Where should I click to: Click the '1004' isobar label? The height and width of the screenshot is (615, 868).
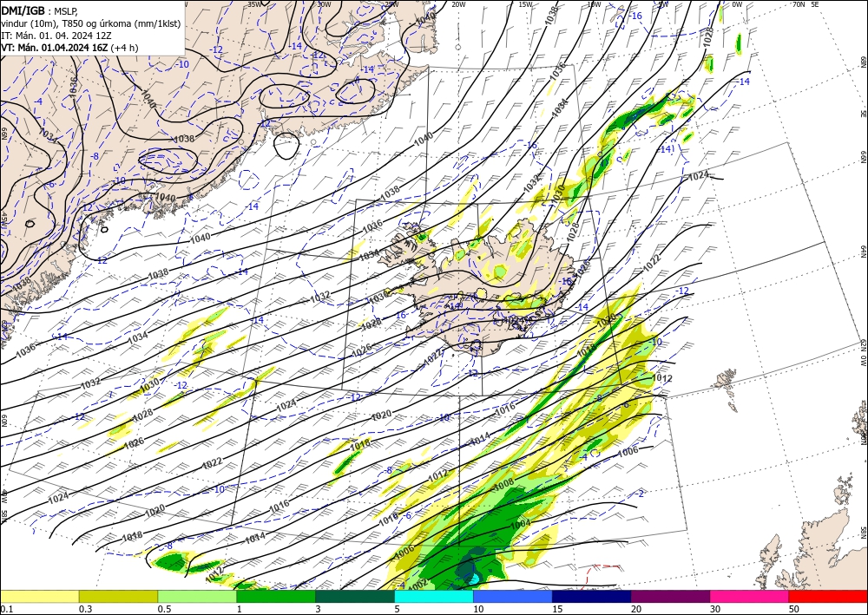click(x=520, y=523)
